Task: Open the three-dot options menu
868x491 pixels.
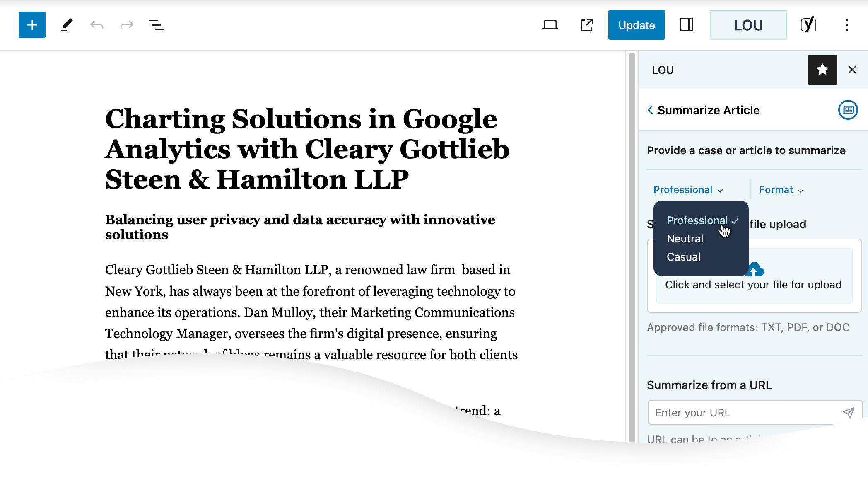Action: point(847,25)
